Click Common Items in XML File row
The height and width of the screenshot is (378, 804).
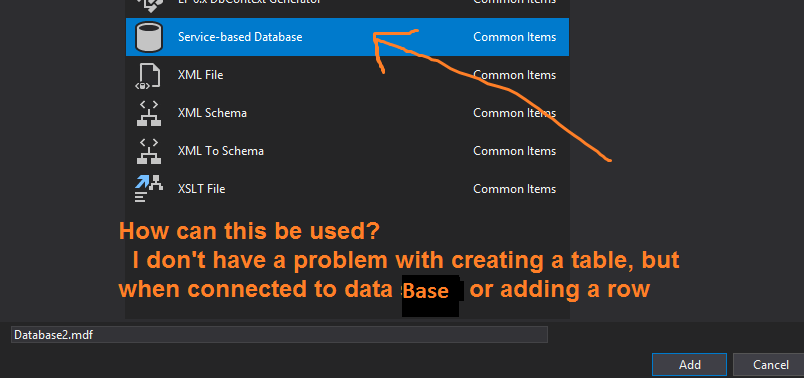(x=514, y=75)
